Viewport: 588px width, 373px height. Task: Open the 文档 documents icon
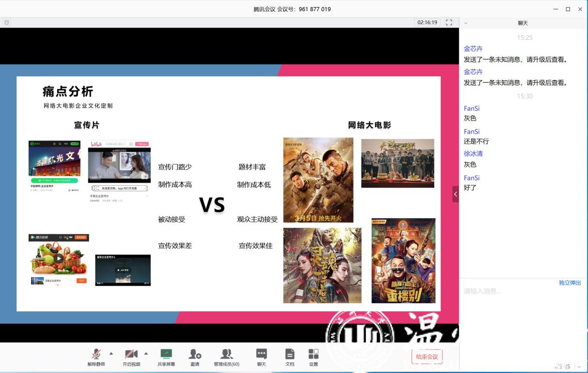pos(290,357)
